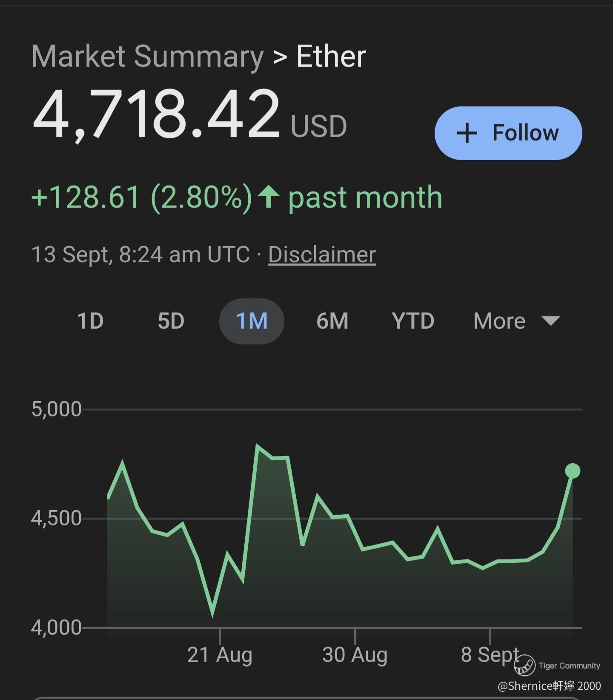
Task: Expand the More time range dropdown
Action: [x=516, y=321]
